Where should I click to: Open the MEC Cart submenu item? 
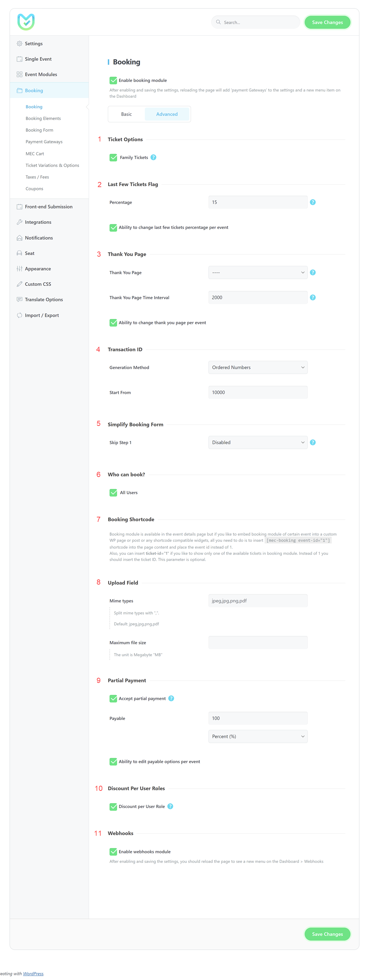point(35,154)
